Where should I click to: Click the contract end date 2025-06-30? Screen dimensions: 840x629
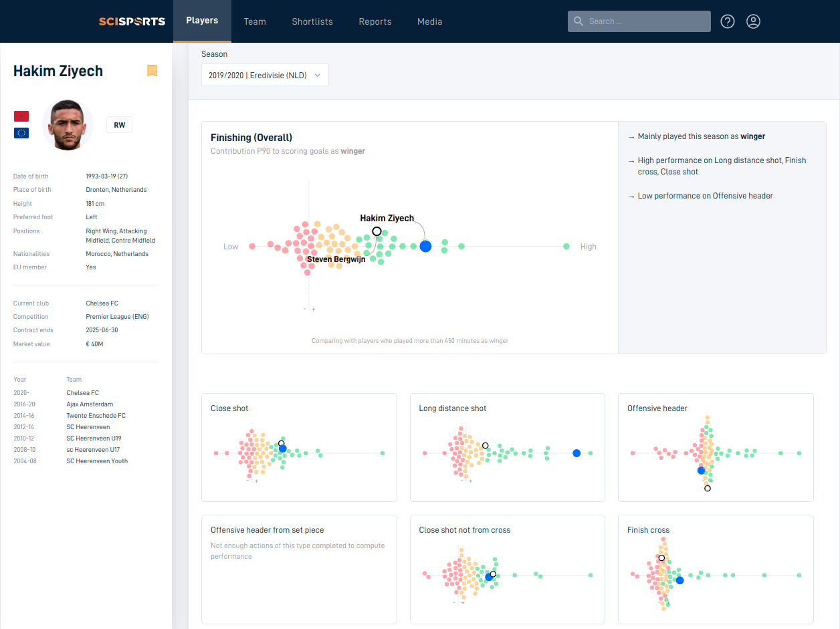(103, 330)
